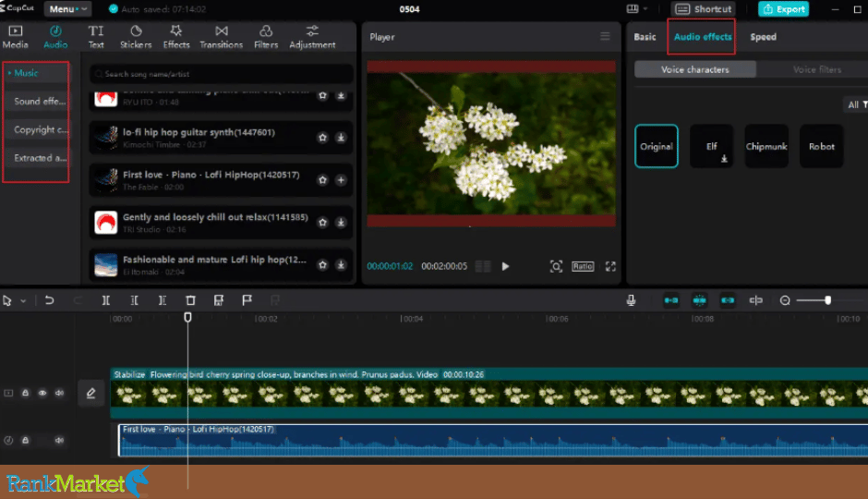Open the Copyright check category
868x499 pixels.
[37, 129]
